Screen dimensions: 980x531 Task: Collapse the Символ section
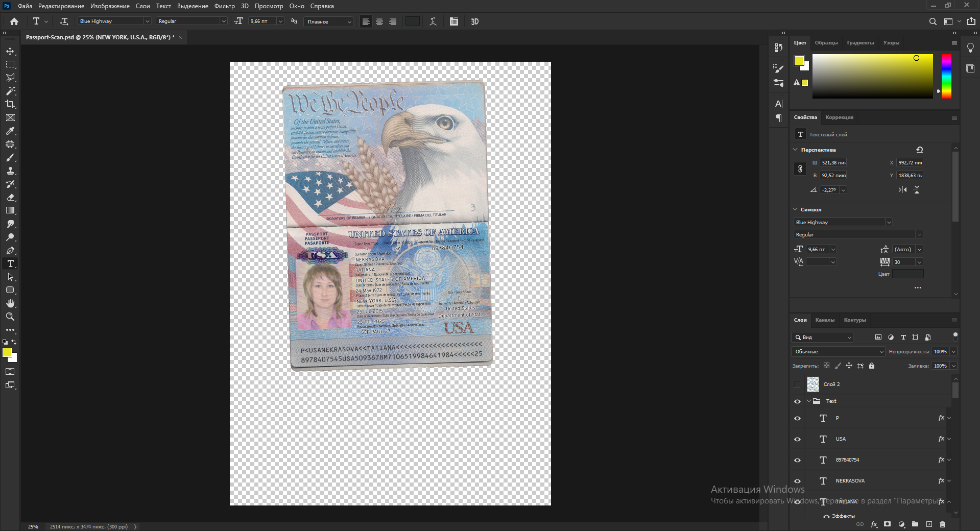[x=795, y=209]
